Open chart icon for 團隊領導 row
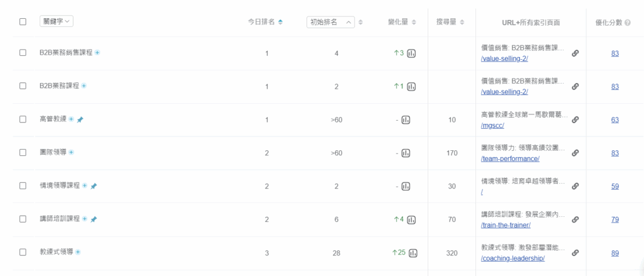644x276 pixels. click(406, 153)
